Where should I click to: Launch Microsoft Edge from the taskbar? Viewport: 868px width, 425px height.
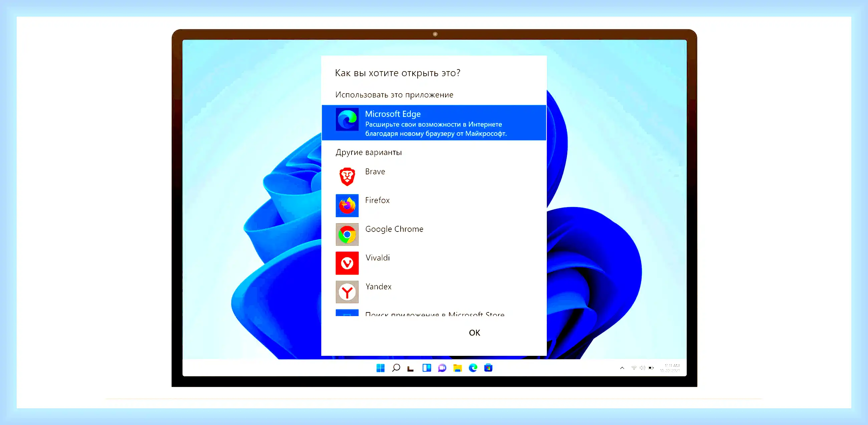[473, 368]
